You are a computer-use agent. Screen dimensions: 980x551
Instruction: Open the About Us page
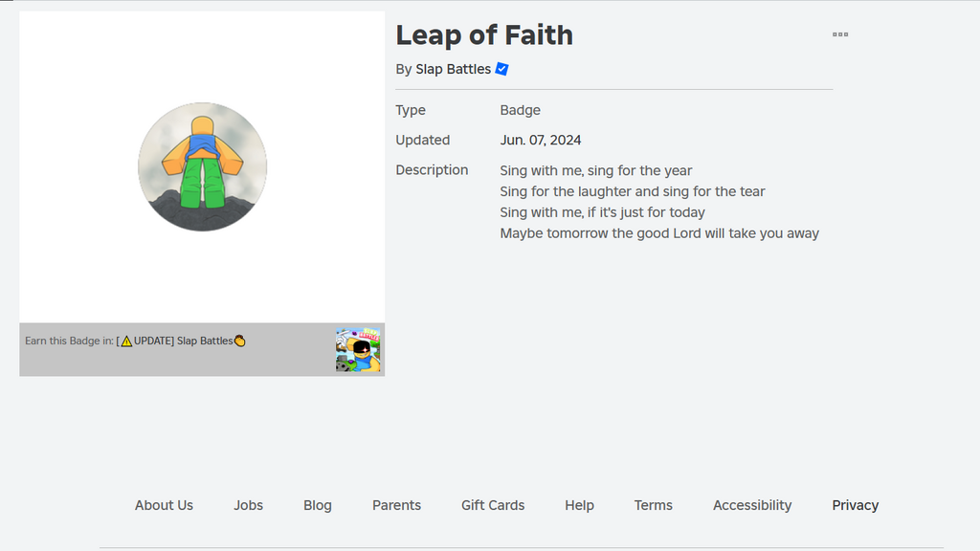pos(164,505)
